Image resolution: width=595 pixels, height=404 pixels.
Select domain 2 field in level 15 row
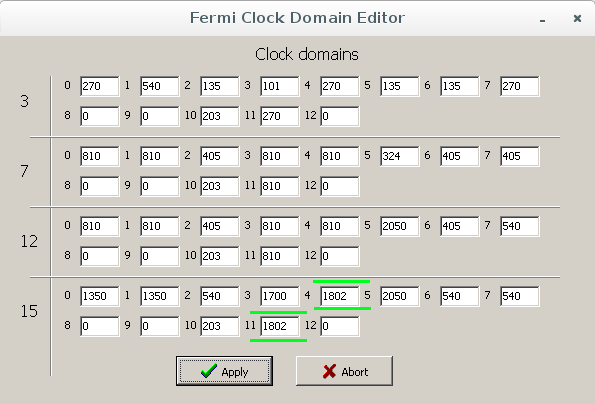pyautogui.click(x=220, y=296)
